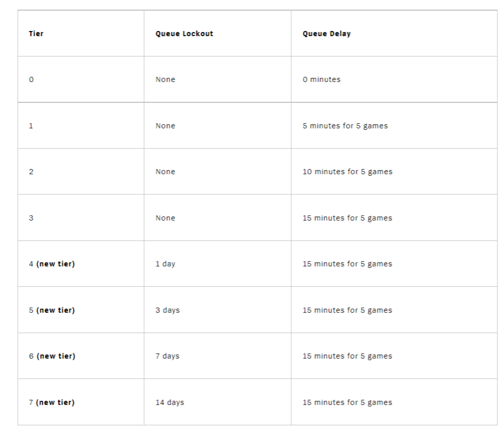Click the '5 minutes for 5 games' cell
Screen dimensions: 504x432
394,126
